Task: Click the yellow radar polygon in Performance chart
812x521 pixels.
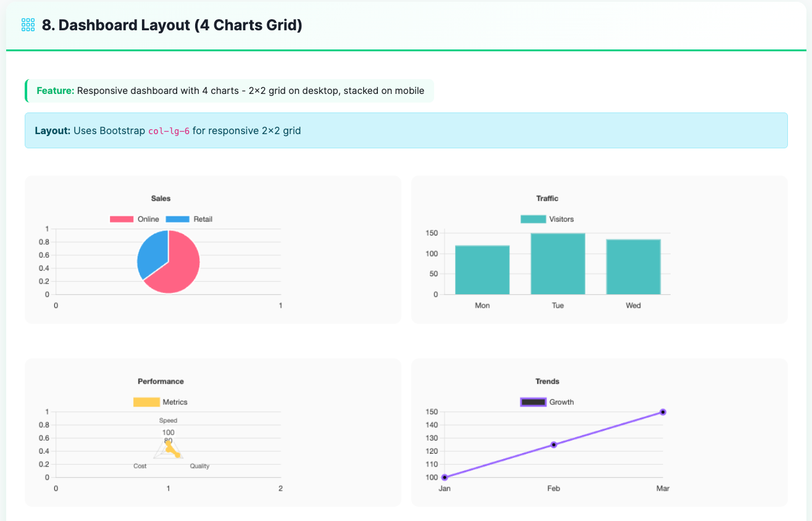Action: 171,450
